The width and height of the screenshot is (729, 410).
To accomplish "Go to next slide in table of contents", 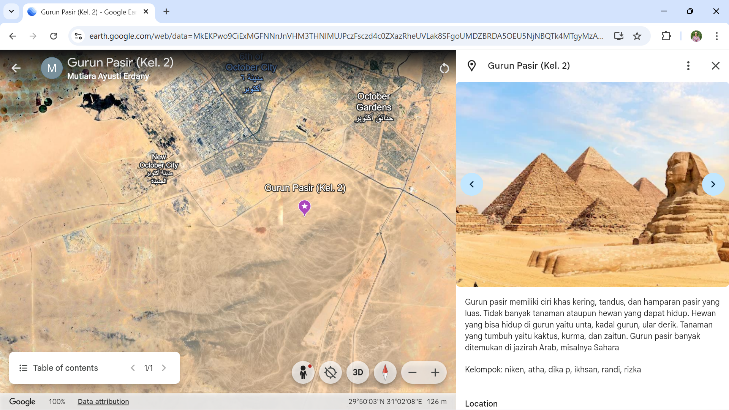I will coord(164,368).
